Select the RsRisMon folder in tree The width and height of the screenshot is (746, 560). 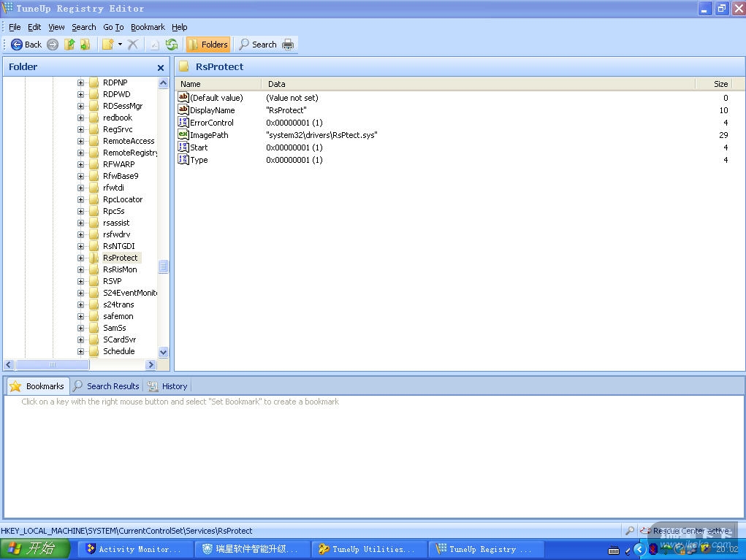(120, 269)
